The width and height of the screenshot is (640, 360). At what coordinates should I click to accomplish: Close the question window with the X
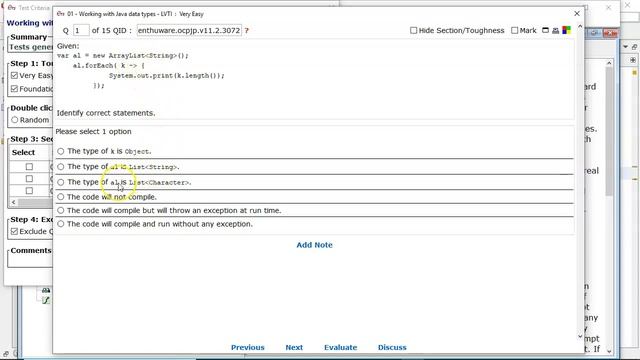pyautogui.click(x=577, y=13)
